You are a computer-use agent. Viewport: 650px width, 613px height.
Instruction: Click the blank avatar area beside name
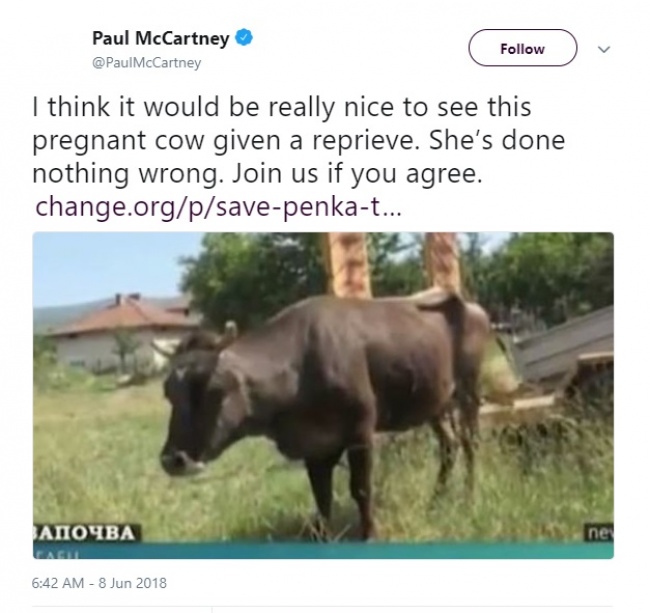click(x=58, y=49)
